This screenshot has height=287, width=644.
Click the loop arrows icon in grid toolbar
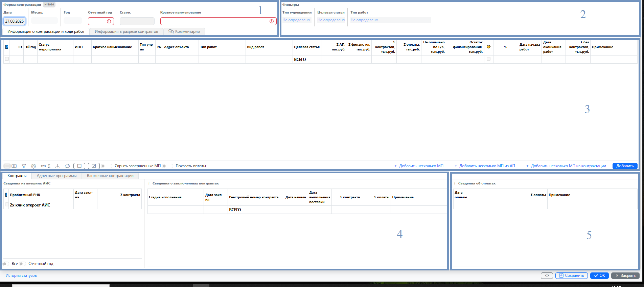67,166
